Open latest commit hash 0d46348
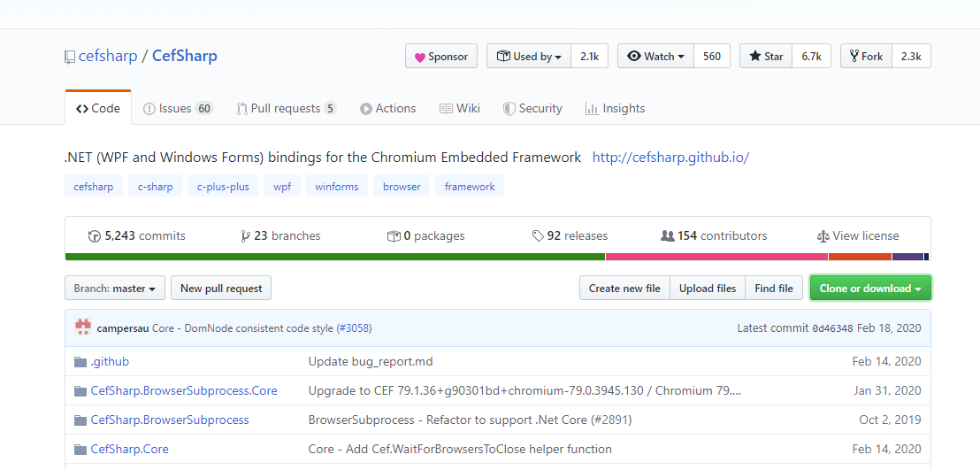 point(832,327)
